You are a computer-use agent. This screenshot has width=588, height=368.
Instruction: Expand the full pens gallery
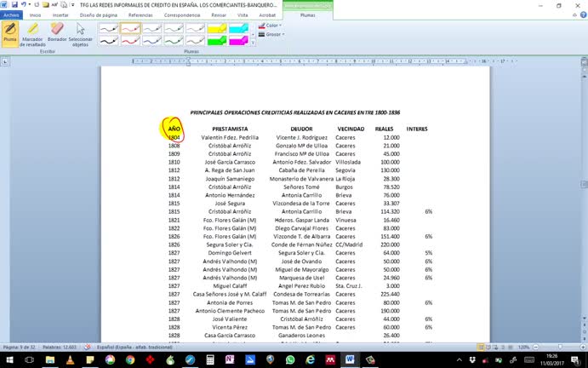point(253,43)
